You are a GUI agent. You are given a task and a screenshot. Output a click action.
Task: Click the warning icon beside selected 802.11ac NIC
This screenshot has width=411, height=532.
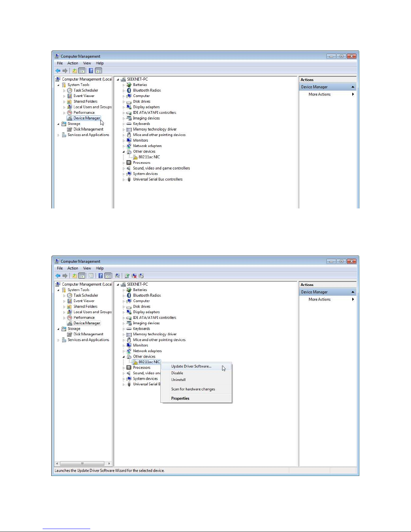click(135, 362)
